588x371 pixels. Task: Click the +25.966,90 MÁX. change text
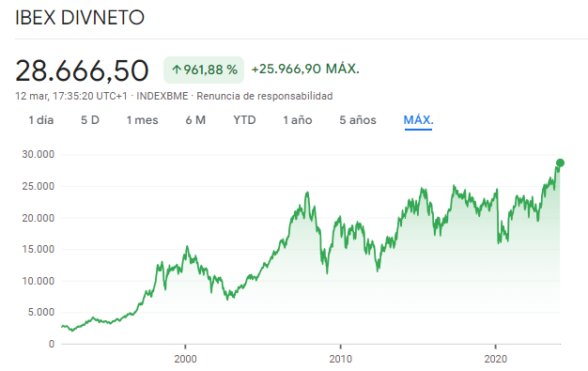pos(305,69)
